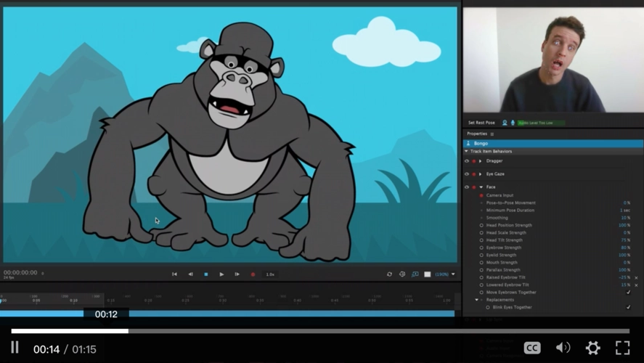Pause the video playback
The width and height of the screenshot is (644, 363).
(x=15, y=348)
